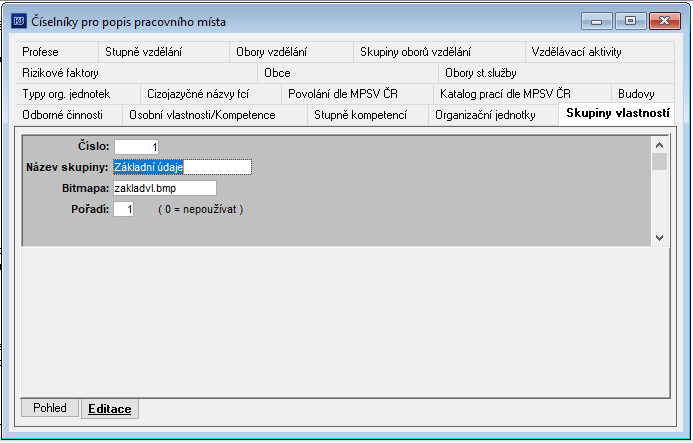
Task: Select Typy org. jednotek tab
Action: click(78, 94)
